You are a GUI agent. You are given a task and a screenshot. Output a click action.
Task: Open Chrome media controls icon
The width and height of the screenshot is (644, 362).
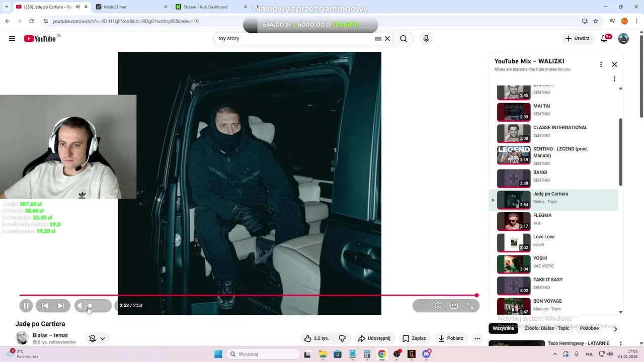click(612, 21)
